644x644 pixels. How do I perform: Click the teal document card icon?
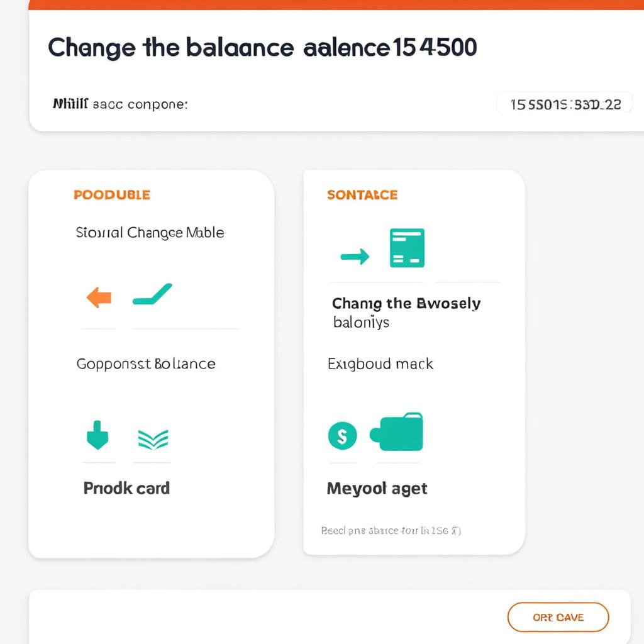pyautogui.click(x=407, y=248)
